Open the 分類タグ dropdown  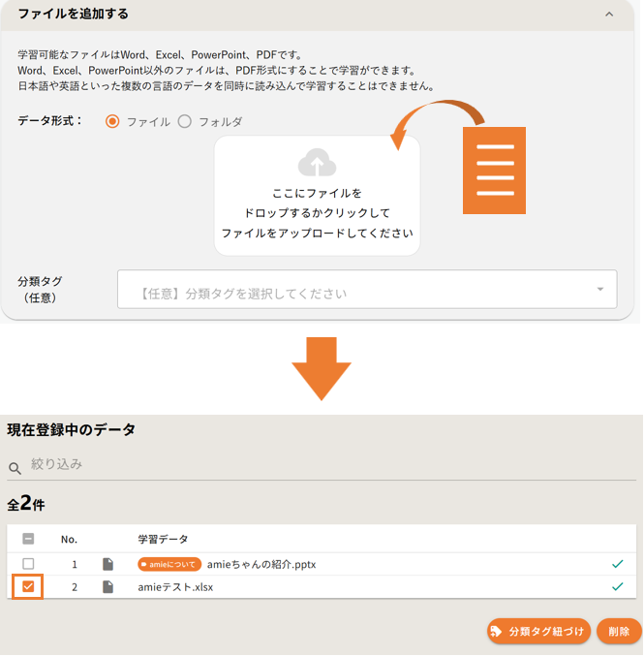coord(366,290)
